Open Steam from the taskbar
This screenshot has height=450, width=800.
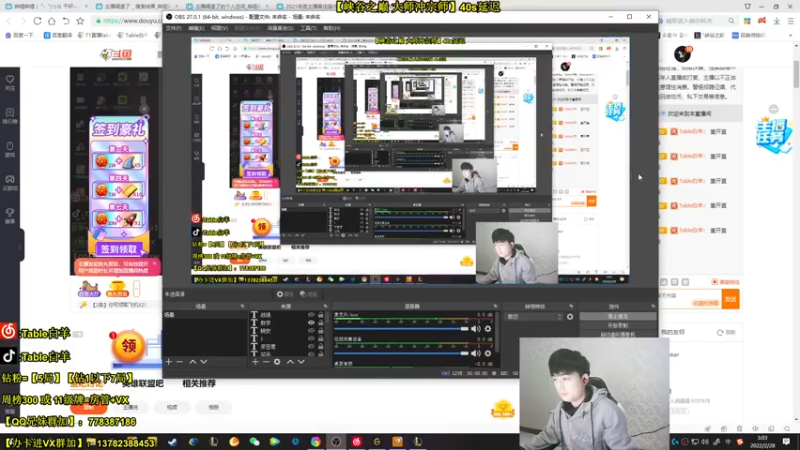click(x=172, y=442)
